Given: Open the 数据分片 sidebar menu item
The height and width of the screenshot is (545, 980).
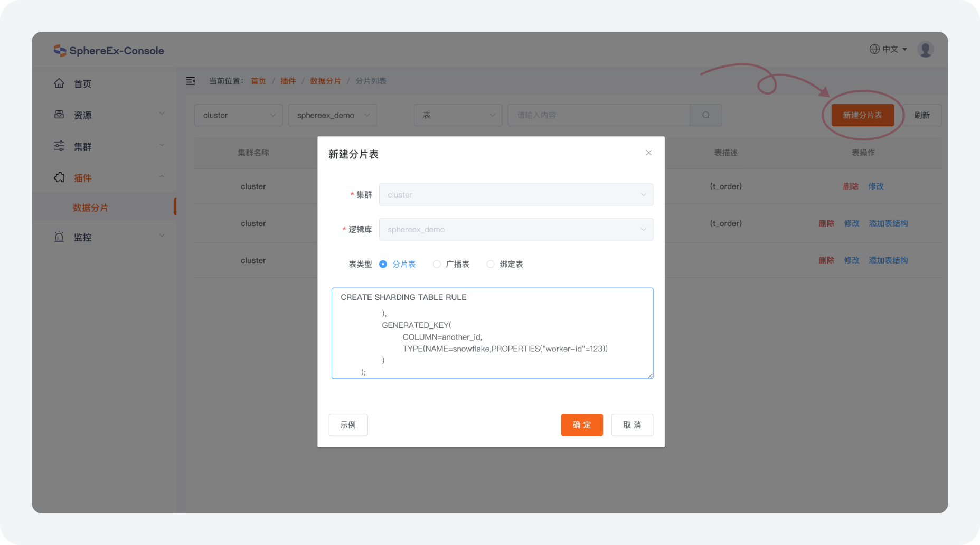Looking at the screenshot, I should pos(90,208).
